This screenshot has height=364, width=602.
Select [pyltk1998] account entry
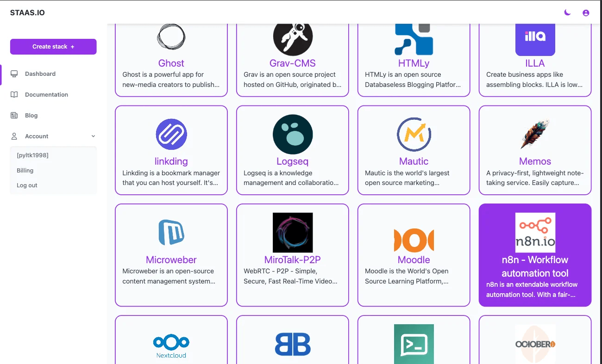(x=32, y=155)
